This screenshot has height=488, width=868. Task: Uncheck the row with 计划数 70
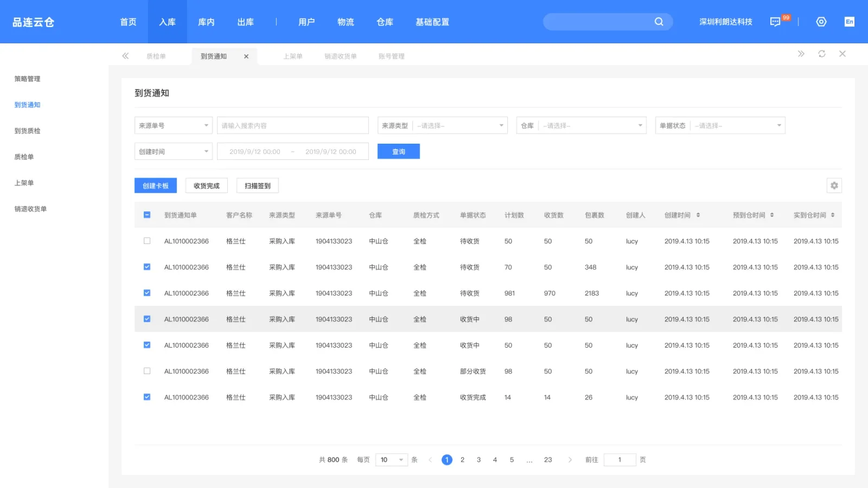click(147, 267)
